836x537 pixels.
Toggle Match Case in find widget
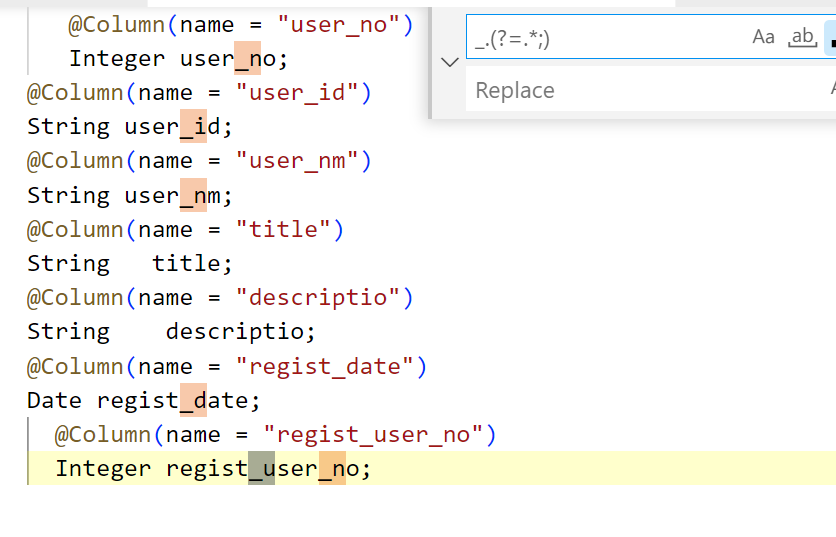[763, 37]
